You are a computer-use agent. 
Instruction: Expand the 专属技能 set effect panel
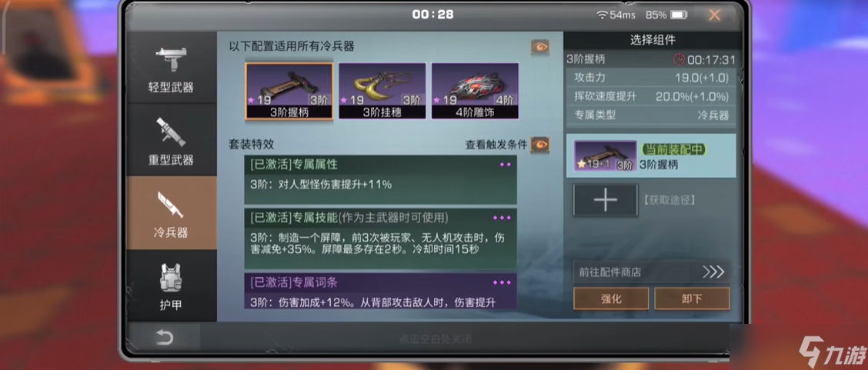point(380,238)
